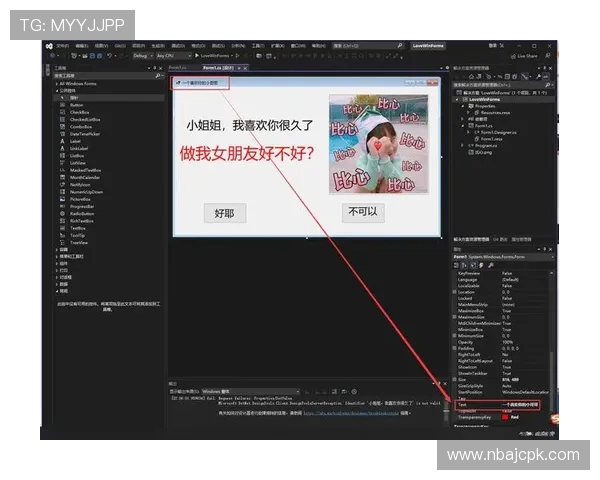The width and height of the screenshot is (600, 480).
Task: Select the ToolTip control in Toolbox
Action: click(x=77, y=236)
